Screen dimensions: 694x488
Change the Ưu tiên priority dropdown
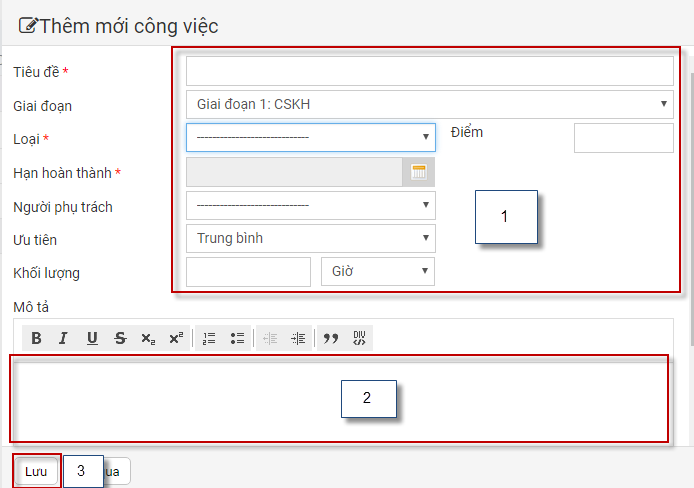(x=310, y=238)
